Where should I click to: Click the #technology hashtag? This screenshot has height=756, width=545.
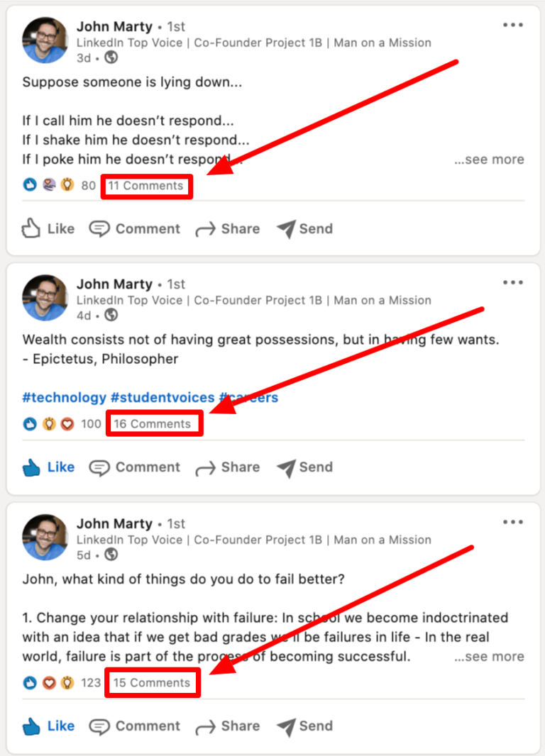(64, 397)
